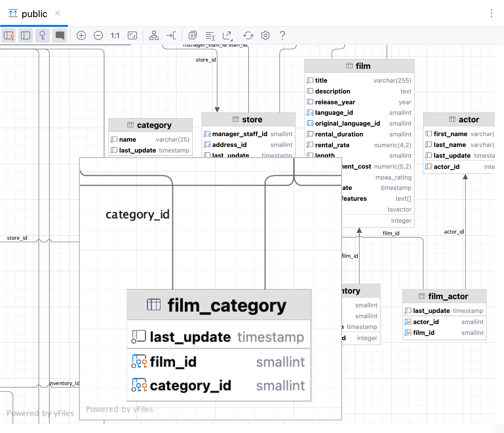504x433 pixels.
Task: Close the public tab
Action: [x=58, y=13]
